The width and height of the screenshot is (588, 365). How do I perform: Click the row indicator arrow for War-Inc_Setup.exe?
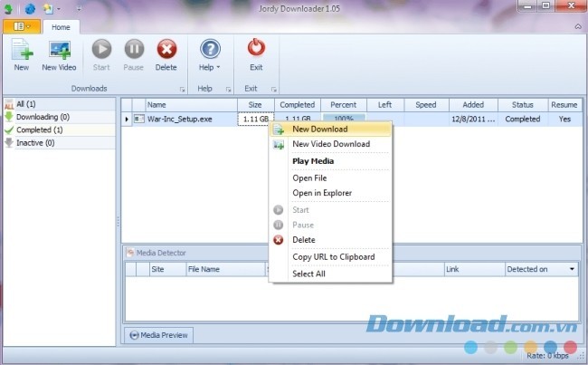click(127, 119)
